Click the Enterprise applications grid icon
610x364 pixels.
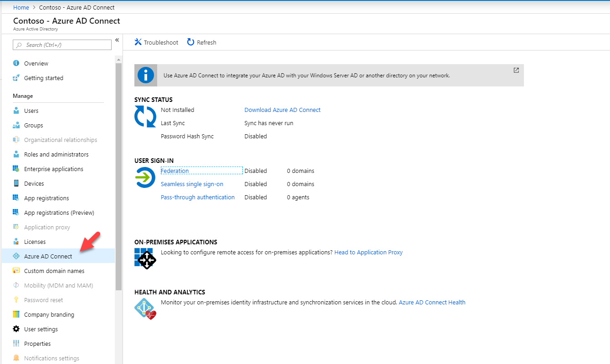(x=16, y=169)
